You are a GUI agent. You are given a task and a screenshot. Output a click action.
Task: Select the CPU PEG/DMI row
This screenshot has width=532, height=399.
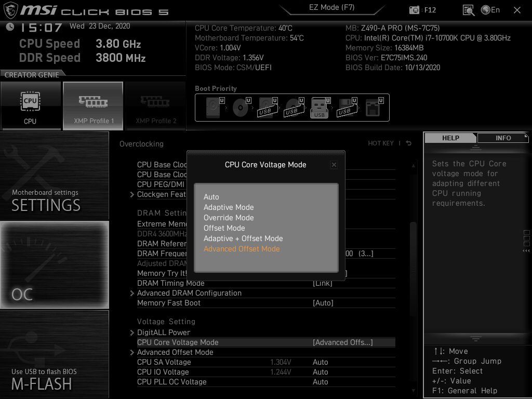point(161,184)
